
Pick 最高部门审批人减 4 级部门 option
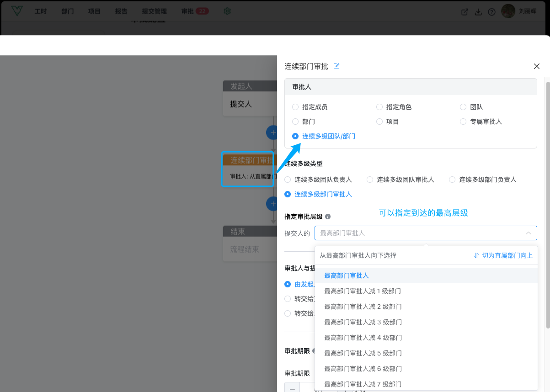click(x=426, y=338)
